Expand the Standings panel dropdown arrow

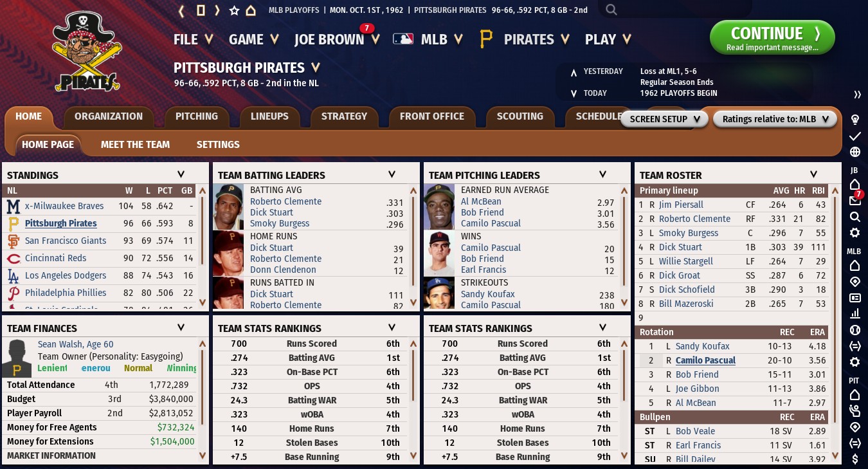(x=181, y=174)
